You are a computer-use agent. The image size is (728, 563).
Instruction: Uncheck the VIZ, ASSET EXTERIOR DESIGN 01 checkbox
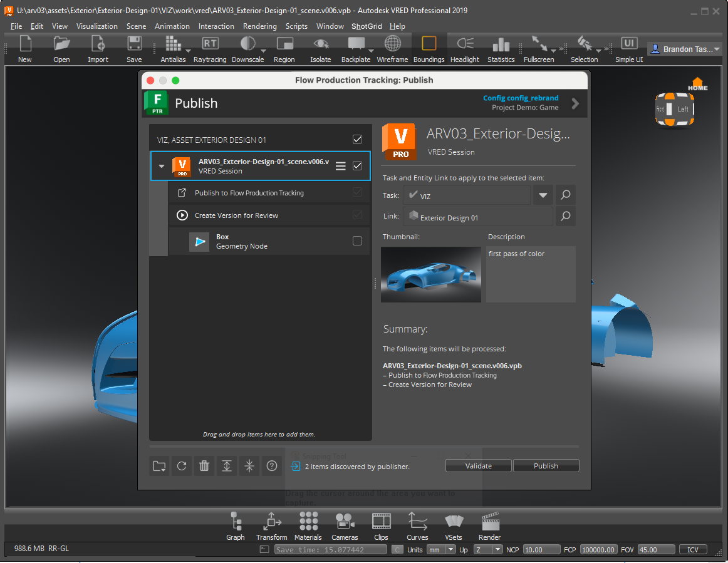[358, 139]
